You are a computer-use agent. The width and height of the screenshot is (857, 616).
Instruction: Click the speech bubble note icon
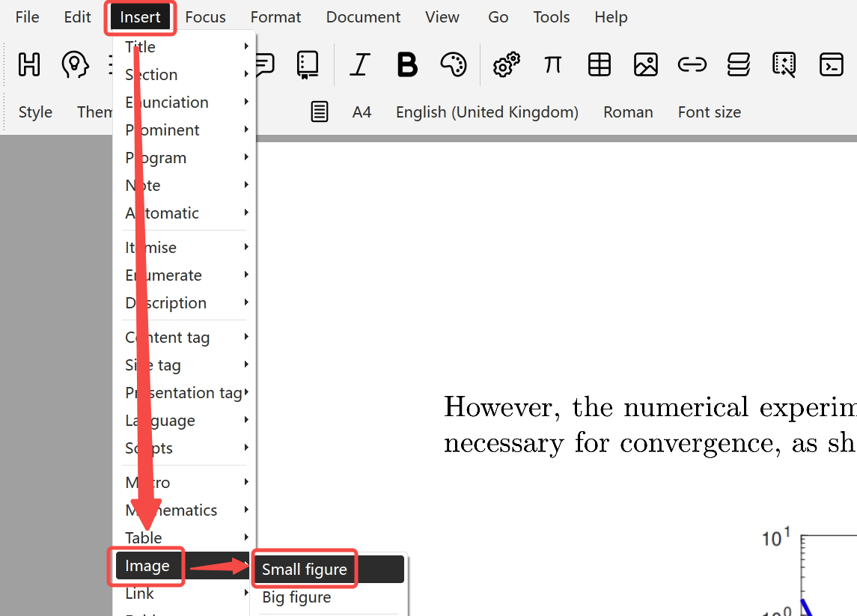point(265,64)
